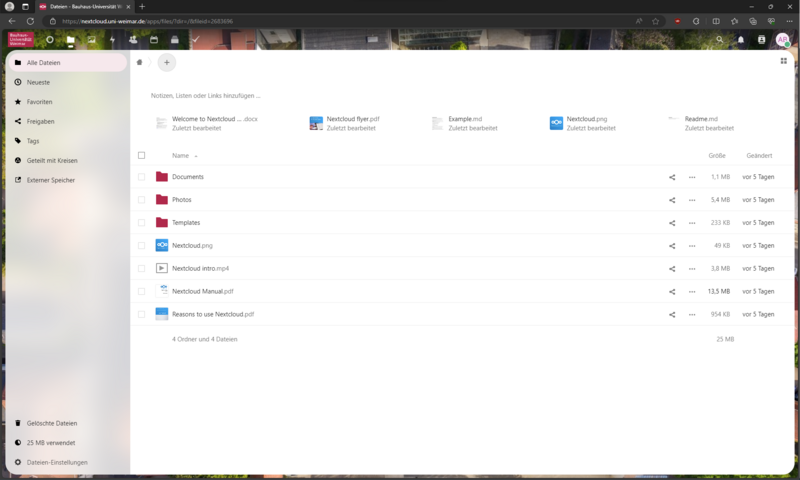Image resolution: width=800 pixels, height=480 pixels.
Task: Open the three-dot menu for Photos
Action: click(692, 200)
